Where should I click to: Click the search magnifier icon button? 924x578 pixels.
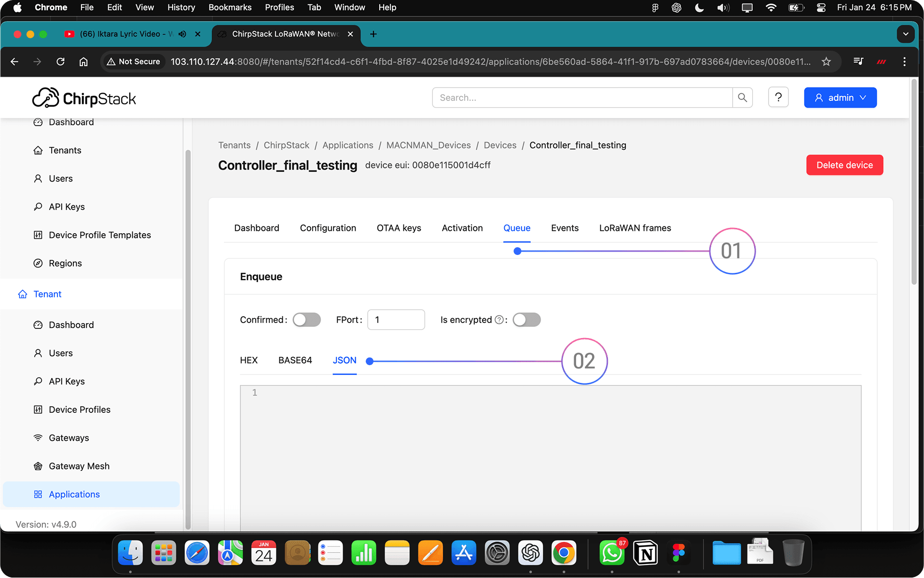742,98
